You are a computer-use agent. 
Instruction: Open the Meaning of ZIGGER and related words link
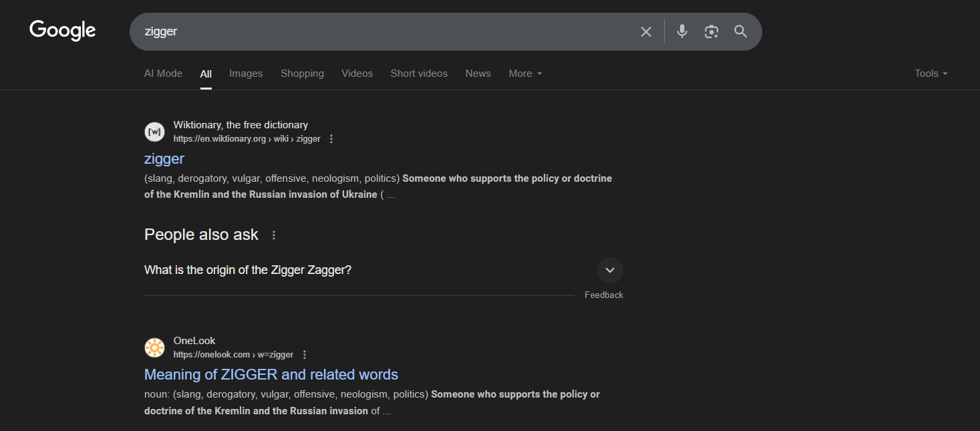(271, 375)
